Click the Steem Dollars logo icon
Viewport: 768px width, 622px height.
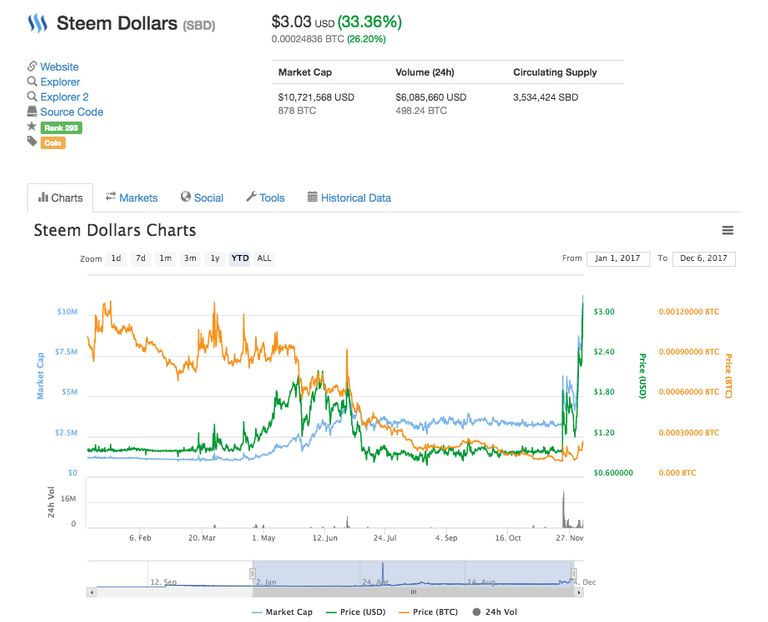[37, 23]
